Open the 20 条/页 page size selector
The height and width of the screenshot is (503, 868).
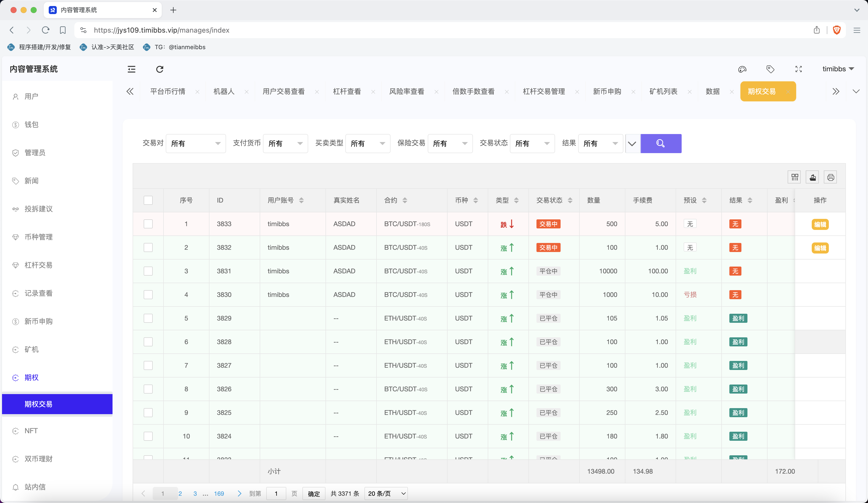pyautogui.click(x=386, y=493)
